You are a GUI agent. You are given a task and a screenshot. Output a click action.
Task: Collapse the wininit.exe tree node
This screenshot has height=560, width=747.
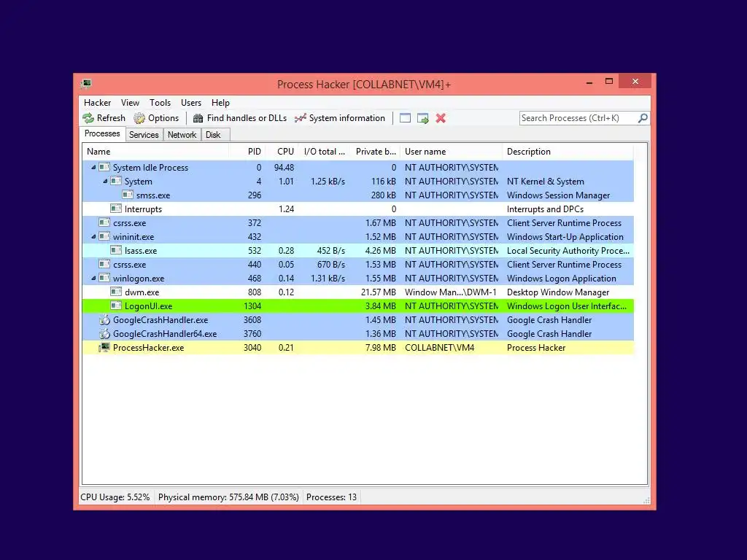[93, 236]
